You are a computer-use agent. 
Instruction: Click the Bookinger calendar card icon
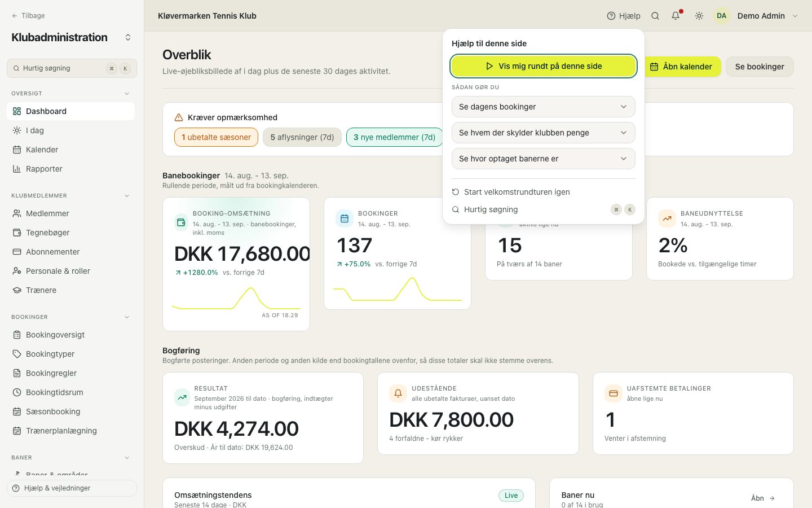(345, 218)
